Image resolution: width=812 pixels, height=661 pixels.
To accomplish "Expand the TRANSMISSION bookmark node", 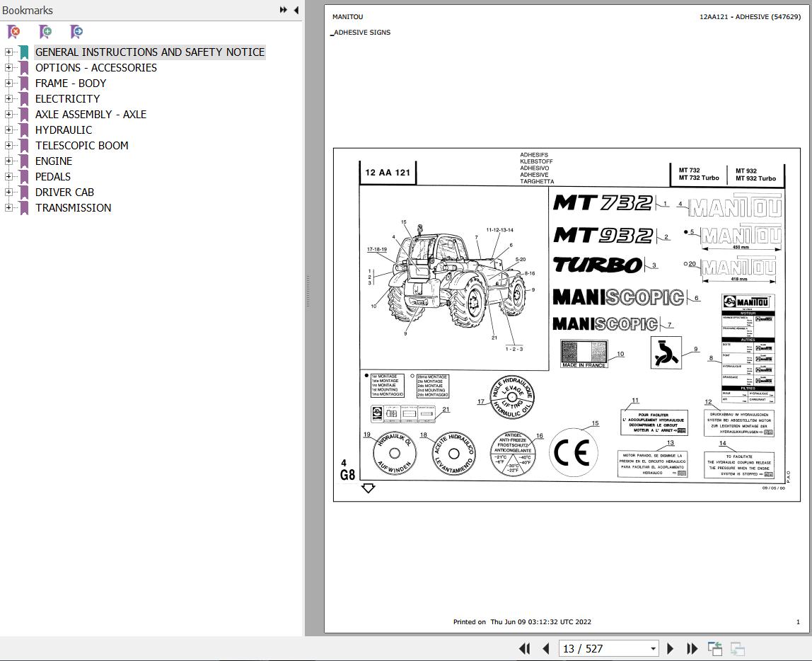I will click(8, 207).
